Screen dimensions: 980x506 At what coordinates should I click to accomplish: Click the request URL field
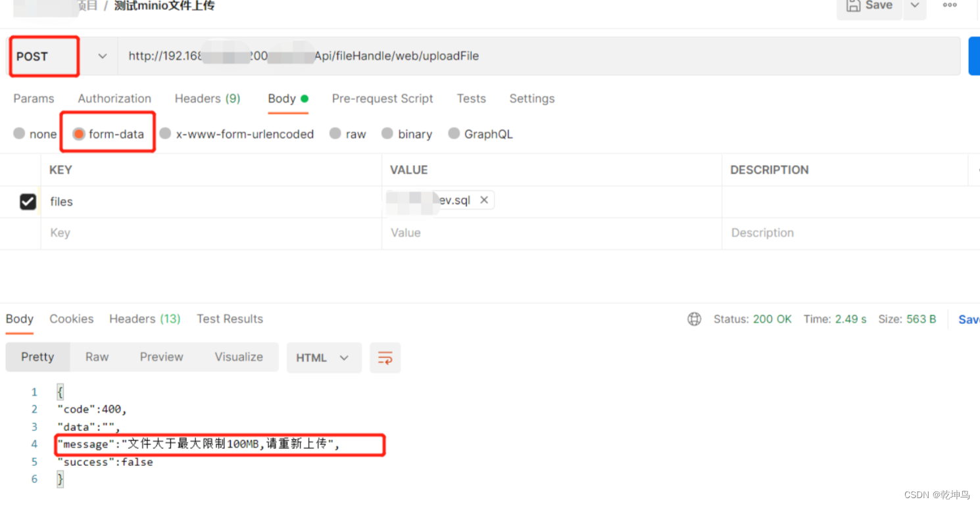tap(538, 57)
